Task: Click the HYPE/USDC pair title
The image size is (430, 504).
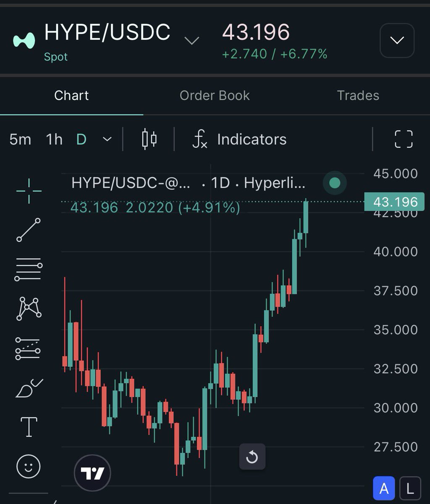Action: 107,32
